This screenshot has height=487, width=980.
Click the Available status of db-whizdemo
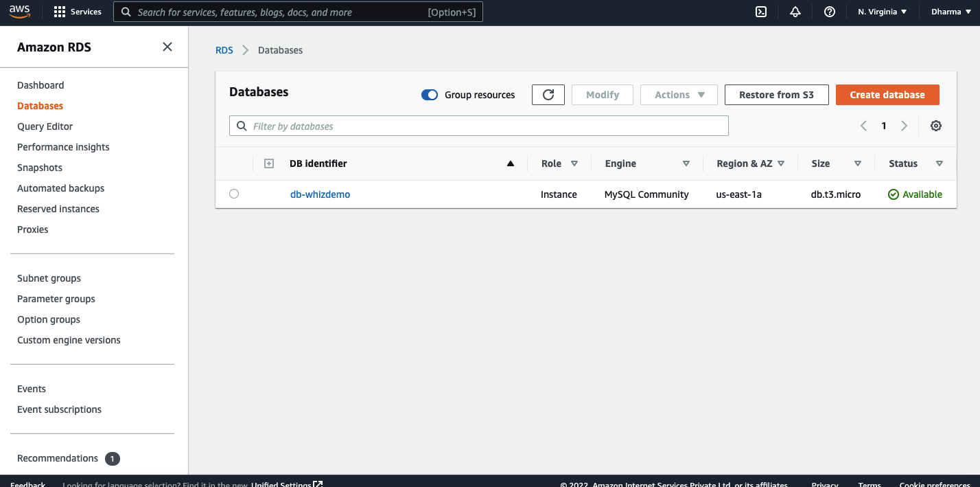(915, 194)
